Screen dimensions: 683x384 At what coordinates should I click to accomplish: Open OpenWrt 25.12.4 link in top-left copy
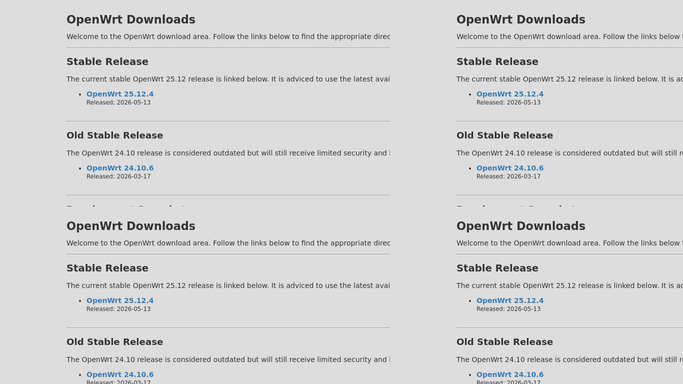click(120, 94)
